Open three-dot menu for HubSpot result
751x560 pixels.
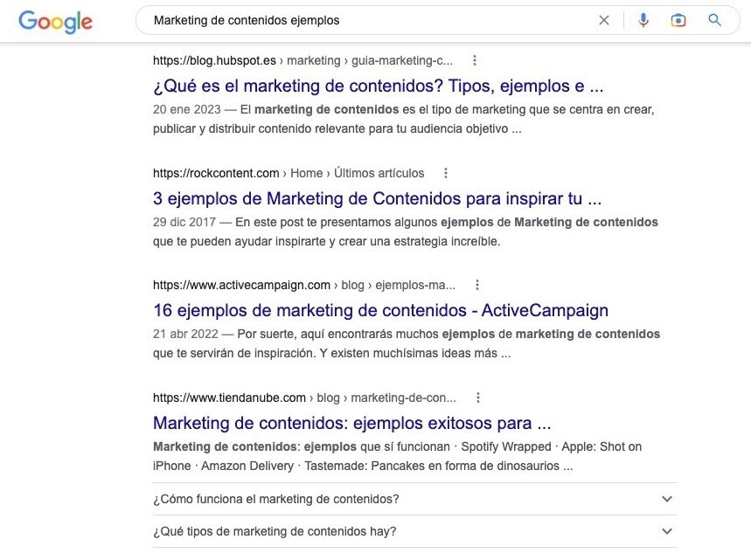point(475,61)
